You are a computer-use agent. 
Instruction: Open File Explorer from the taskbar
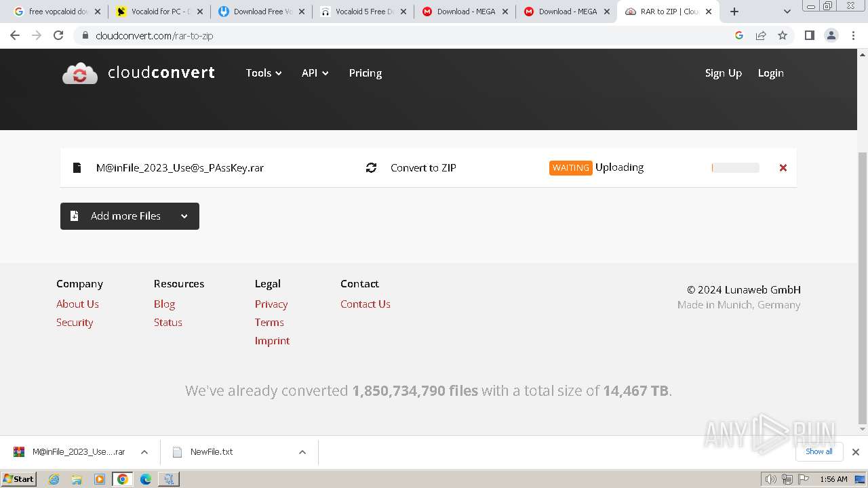point(77,479)
